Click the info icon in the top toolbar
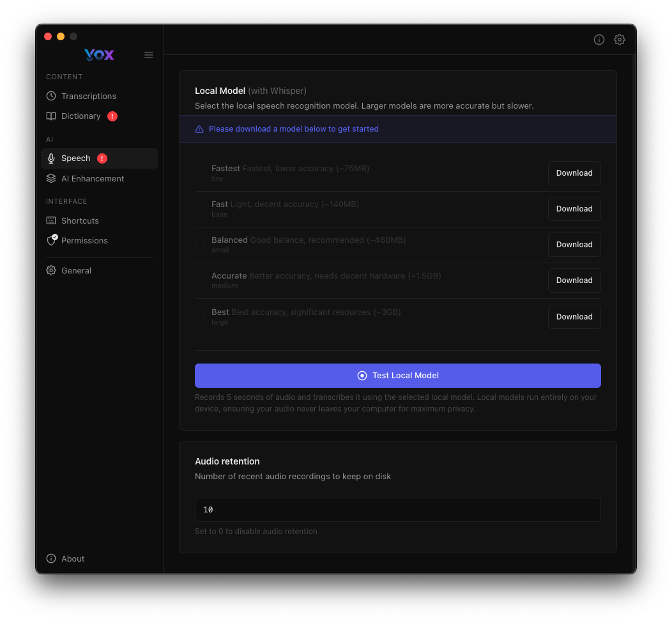Screen dimensions: 672x621 599,40
